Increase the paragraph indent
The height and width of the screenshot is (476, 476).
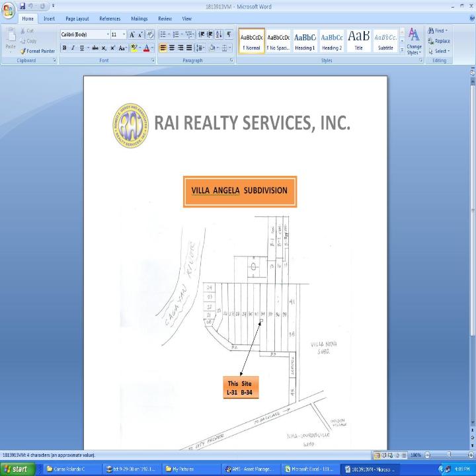210,34
